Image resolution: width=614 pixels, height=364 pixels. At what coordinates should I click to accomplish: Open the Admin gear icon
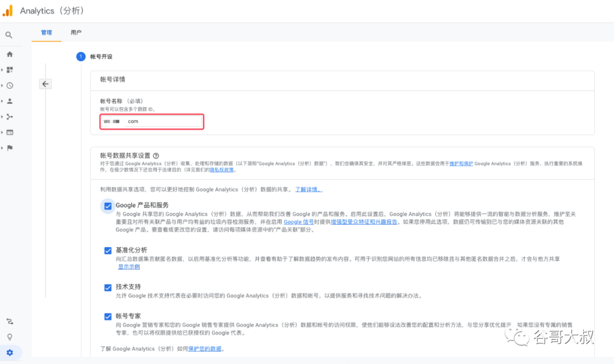(10, 353)
